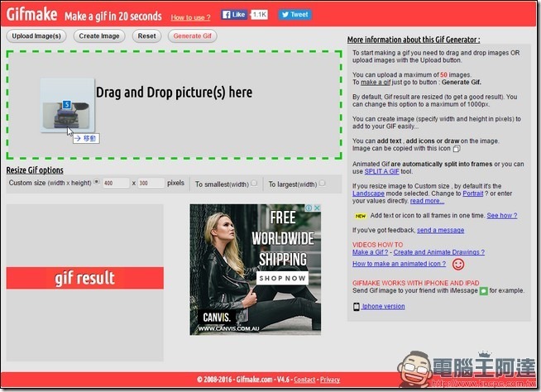Click the custom height input field

coord(151,183)
